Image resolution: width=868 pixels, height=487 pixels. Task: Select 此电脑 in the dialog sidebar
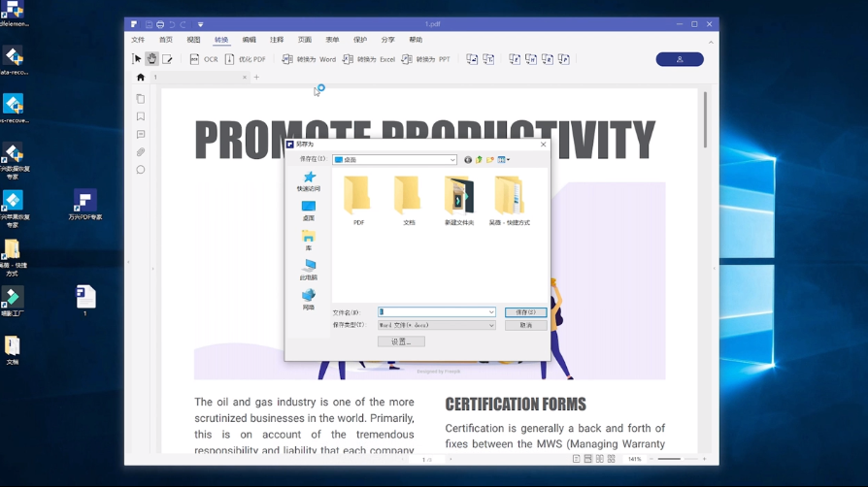[x=309, y=270]
